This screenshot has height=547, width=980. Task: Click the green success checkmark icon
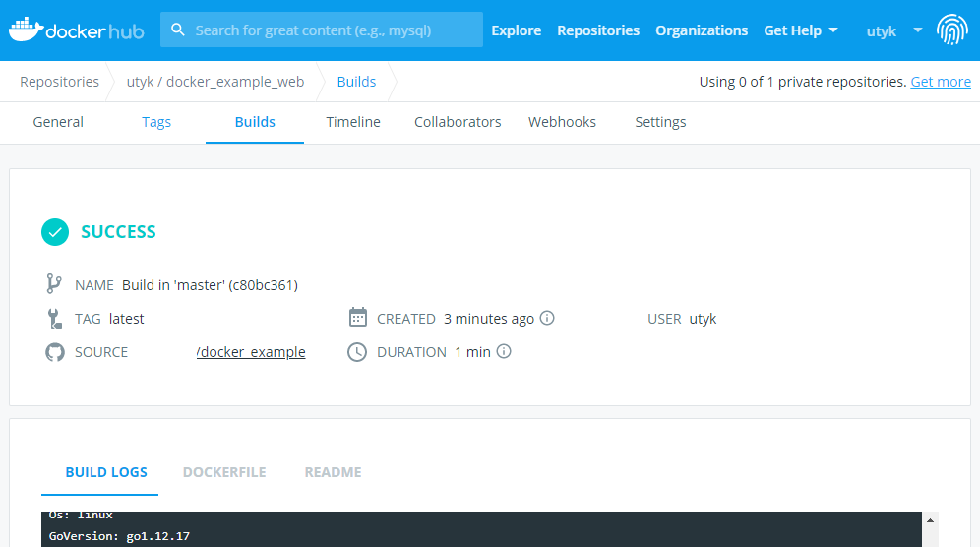[x=55, y=232]
